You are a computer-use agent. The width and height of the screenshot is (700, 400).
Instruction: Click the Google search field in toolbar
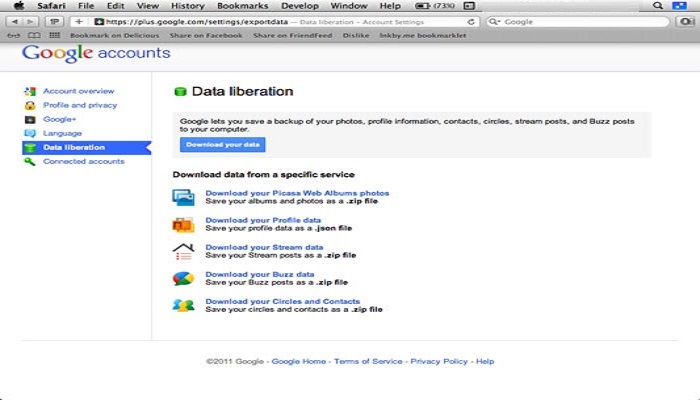[x=577, y=21]
